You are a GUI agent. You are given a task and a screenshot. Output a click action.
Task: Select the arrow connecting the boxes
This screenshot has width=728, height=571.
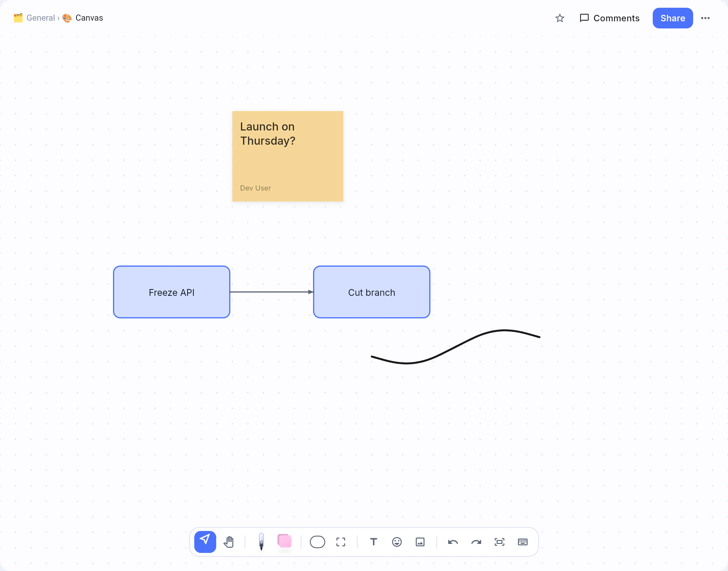coord(271,292)
